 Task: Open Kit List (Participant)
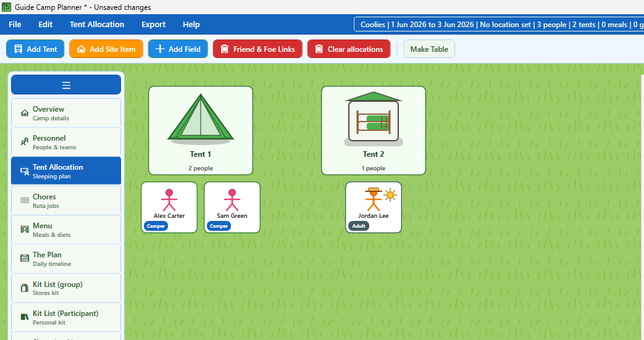[x=66, y=317]
